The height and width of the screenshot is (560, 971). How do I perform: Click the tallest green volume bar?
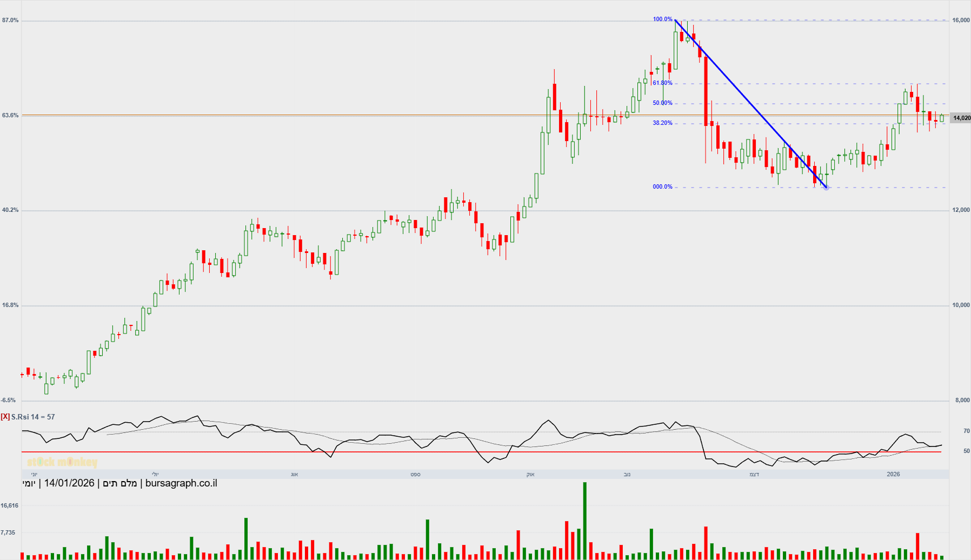point(585,521)
